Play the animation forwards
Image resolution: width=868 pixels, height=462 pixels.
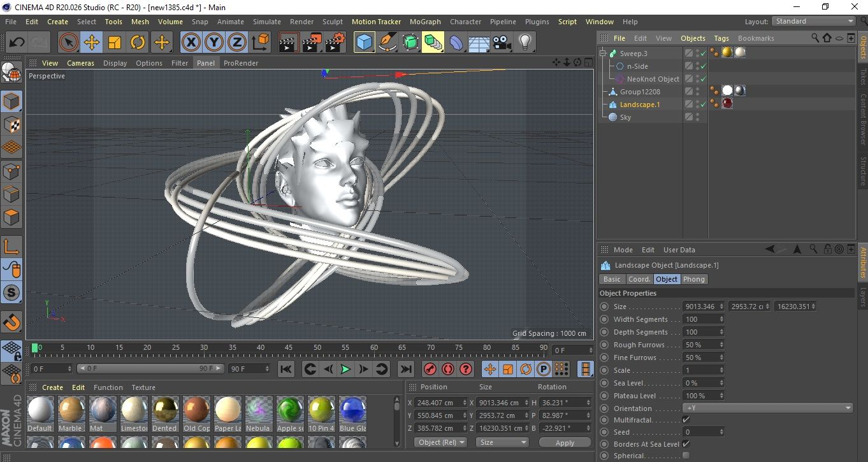(x=345, y=369)
